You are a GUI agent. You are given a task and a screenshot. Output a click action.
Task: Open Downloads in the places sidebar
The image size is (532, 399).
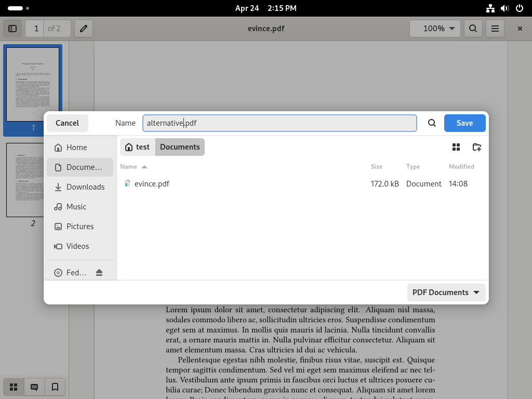tap(80, 187)
